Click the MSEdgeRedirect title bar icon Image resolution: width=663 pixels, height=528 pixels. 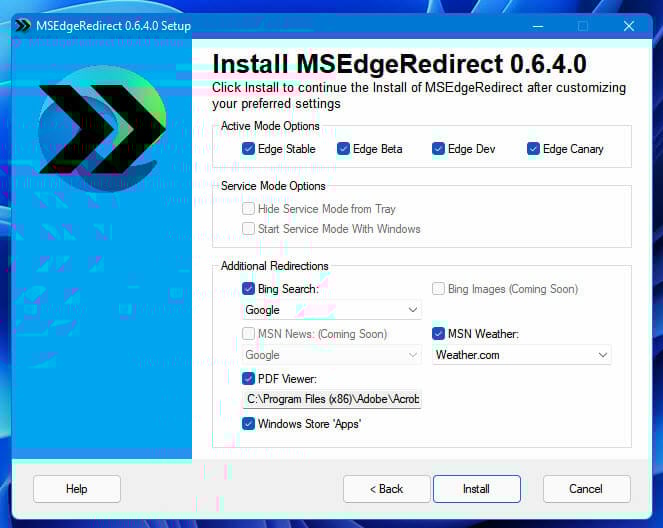[x=22, y=26]
